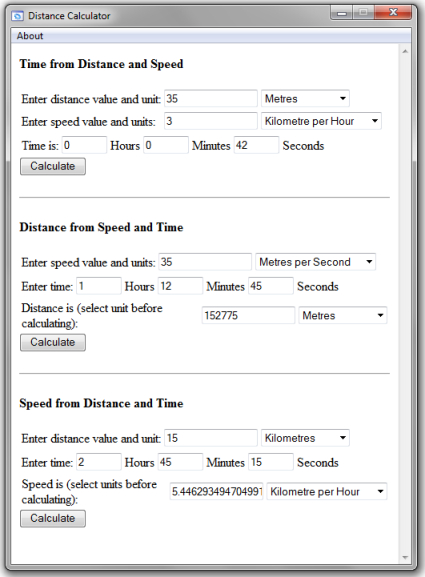Open the About menu

(x=30, y=36)
